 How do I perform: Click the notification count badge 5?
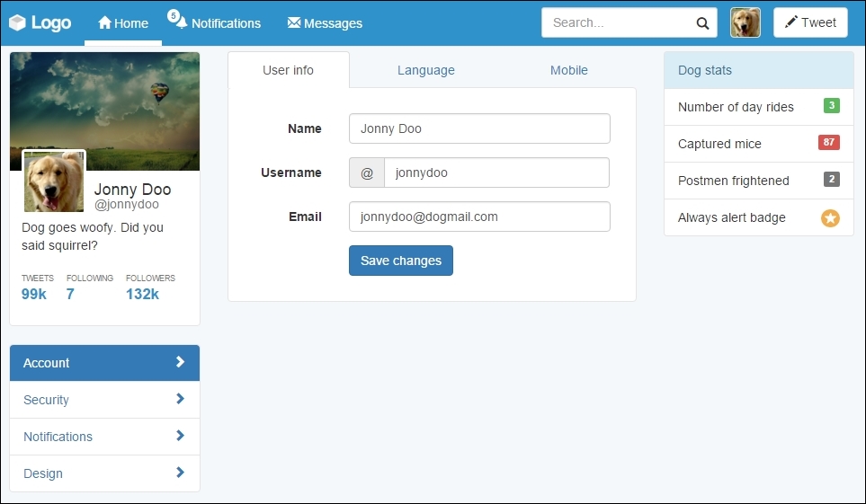(x=174, y=15)
